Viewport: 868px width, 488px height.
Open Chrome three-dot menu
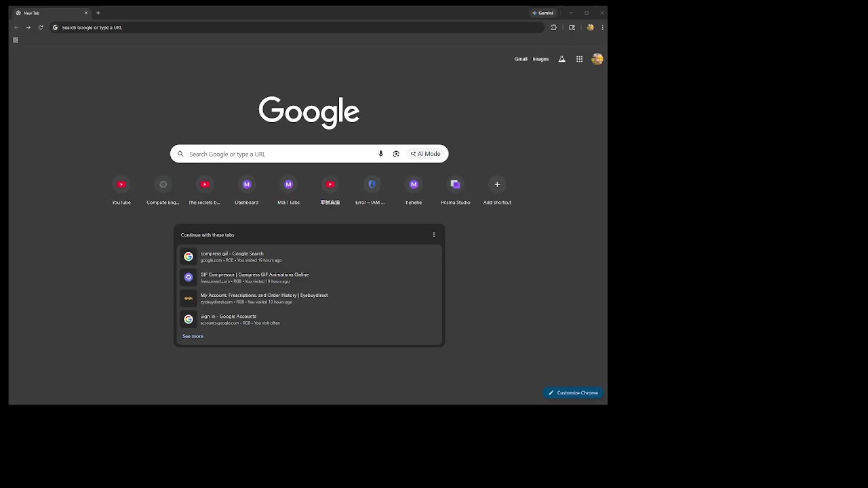tap(603, 28)
